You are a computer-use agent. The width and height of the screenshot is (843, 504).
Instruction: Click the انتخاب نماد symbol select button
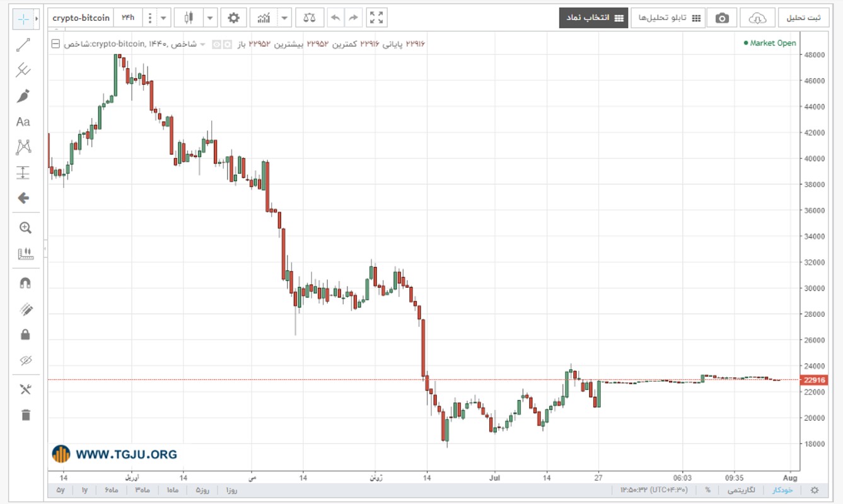pos(593,18)
